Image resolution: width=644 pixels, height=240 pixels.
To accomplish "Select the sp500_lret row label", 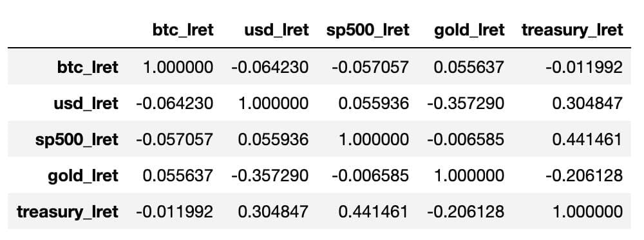I will (x=77, y=139).
